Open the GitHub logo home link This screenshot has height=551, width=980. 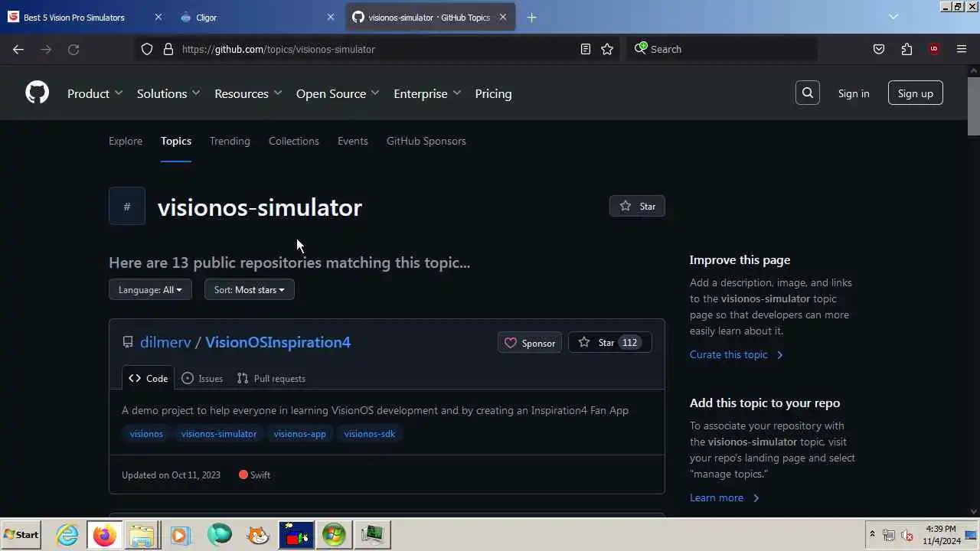click(x=37, y=93)
